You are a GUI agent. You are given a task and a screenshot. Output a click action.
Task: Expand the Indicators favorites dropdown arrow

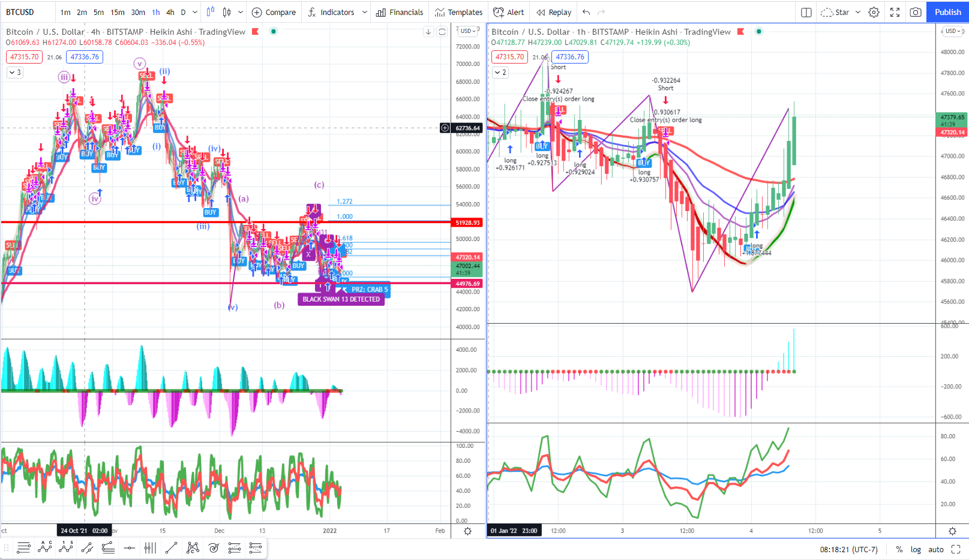[364, 12]
